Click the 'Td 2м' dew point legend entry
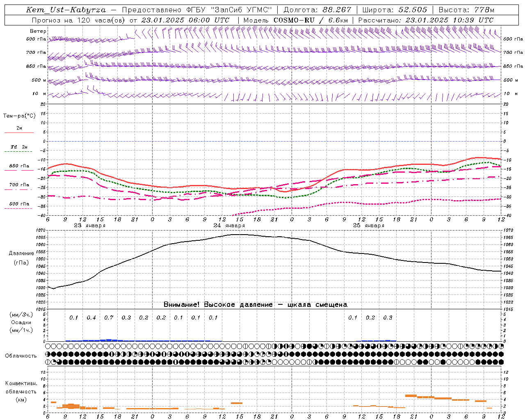The height and width of the screenshot is (420, 525). 19,147
